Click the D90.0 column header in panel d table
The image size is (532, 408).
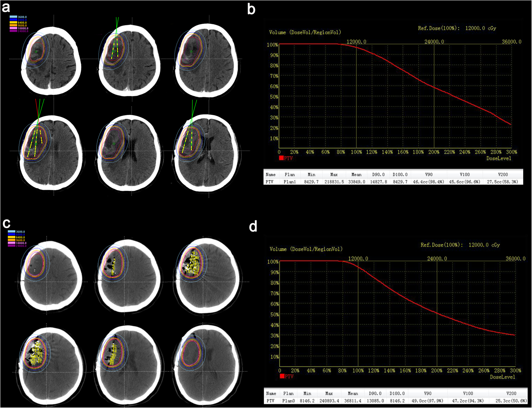coord(375,394)
